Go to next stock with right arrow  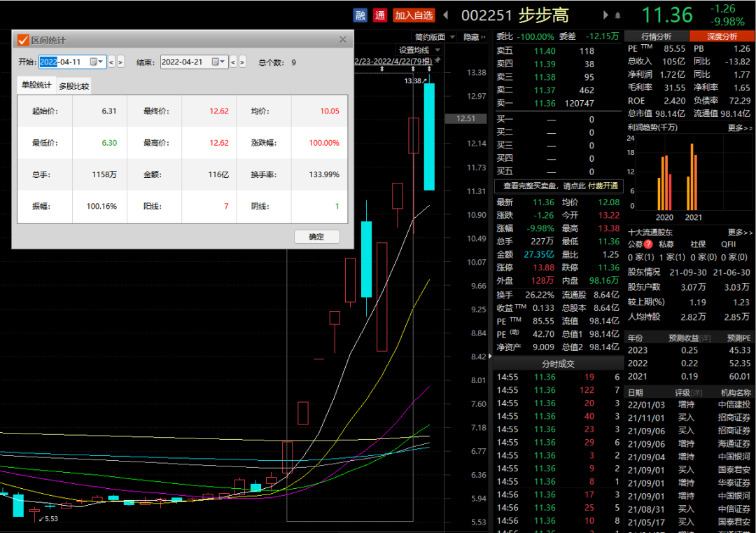click(x=605, y=15)
